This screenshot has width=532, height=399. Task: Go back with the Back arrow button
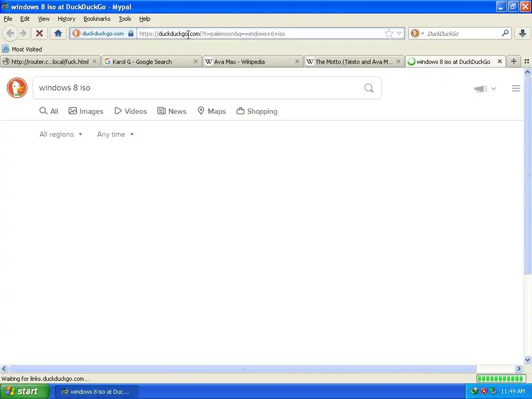(x=10, y=33)
